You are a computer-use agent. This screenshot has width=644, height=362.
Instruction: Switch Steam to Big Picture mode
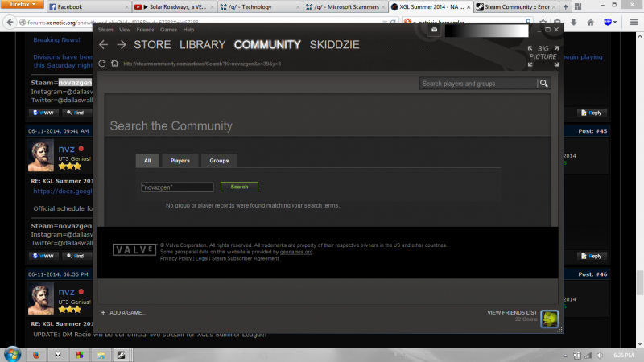pos(543,56)
